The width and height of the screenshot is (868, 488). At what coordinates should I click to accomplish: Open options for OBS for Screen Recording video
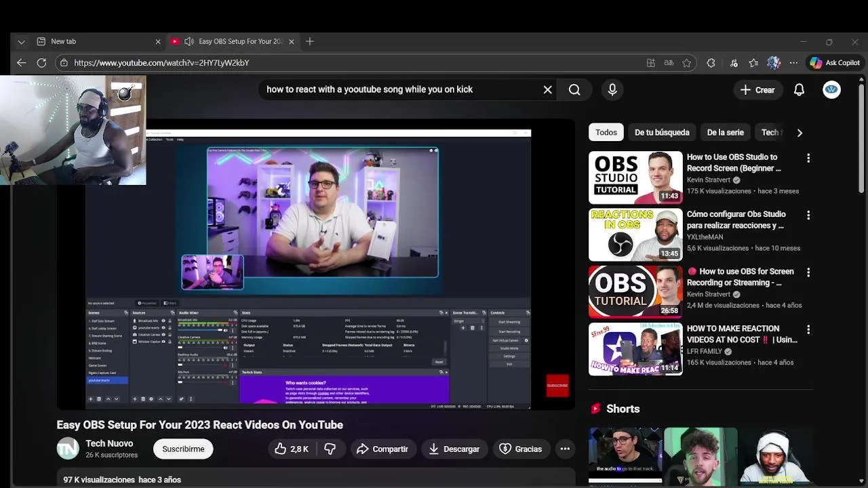click(x=808, y=272)
